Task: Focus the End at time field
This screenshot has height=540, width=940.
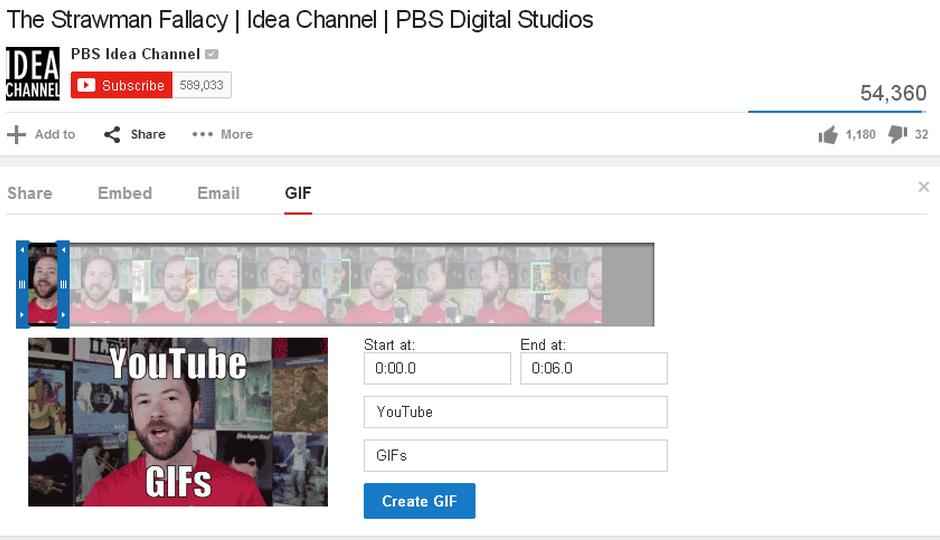Action: click(x=593, y=368)
